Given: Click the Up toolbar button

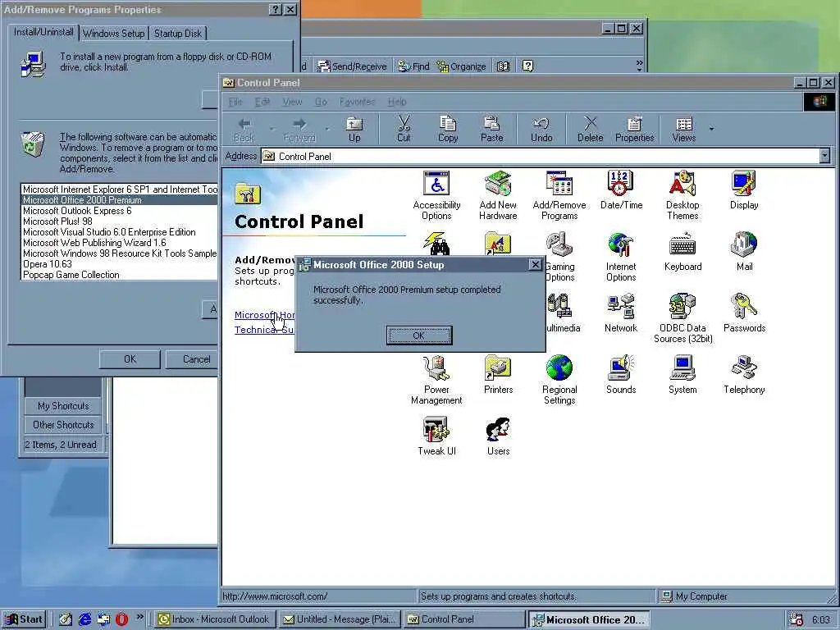Looking at the screenshot, I should point(354,129).
